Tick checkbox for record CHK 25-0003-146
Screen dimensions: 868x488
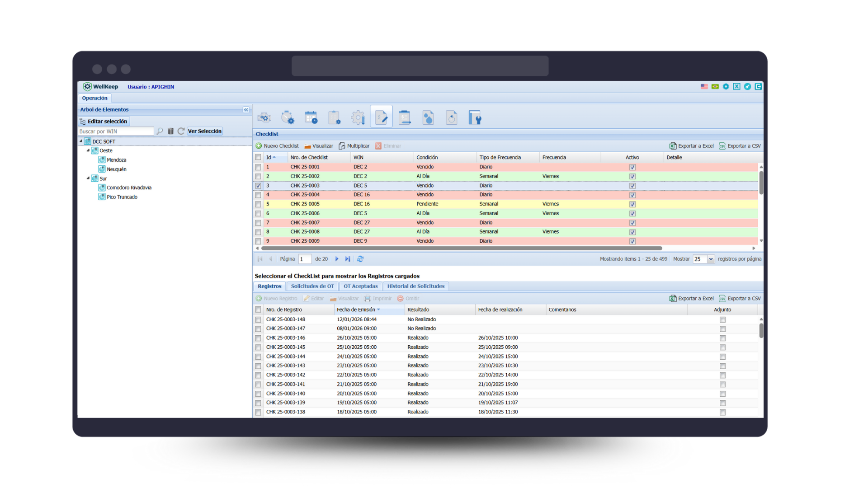tap(258, 338)
